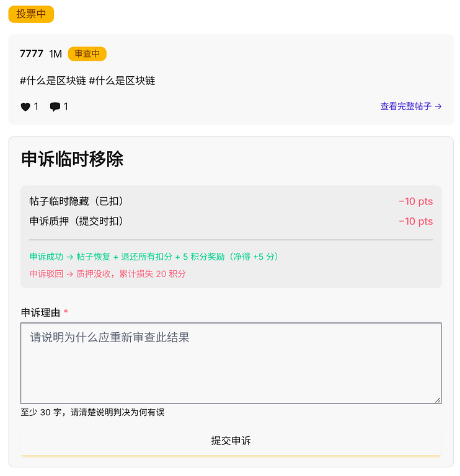Open the full post link
The image size is (460, 476).
click(x=410, y=106)
